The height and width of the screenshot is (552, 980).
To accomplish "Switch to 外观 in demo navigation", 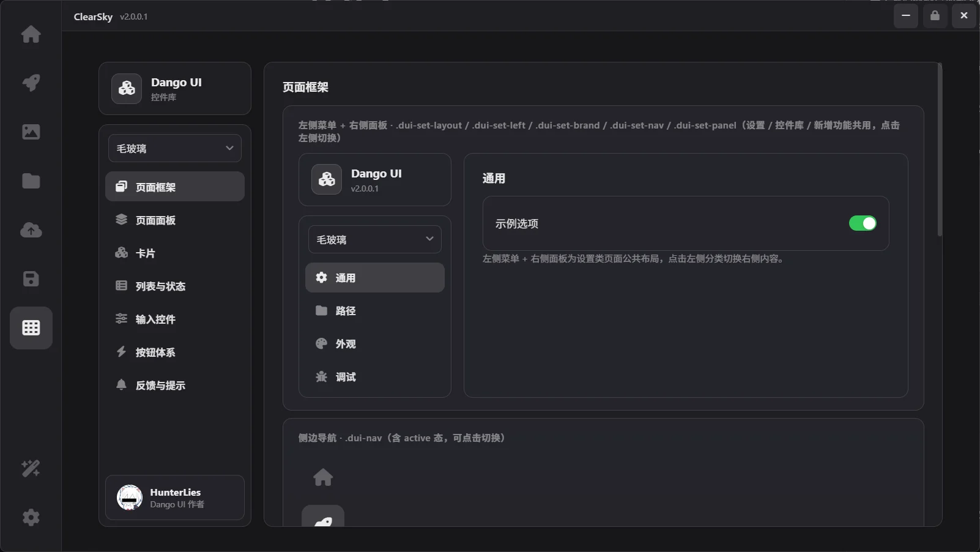I will pos(375,344).
